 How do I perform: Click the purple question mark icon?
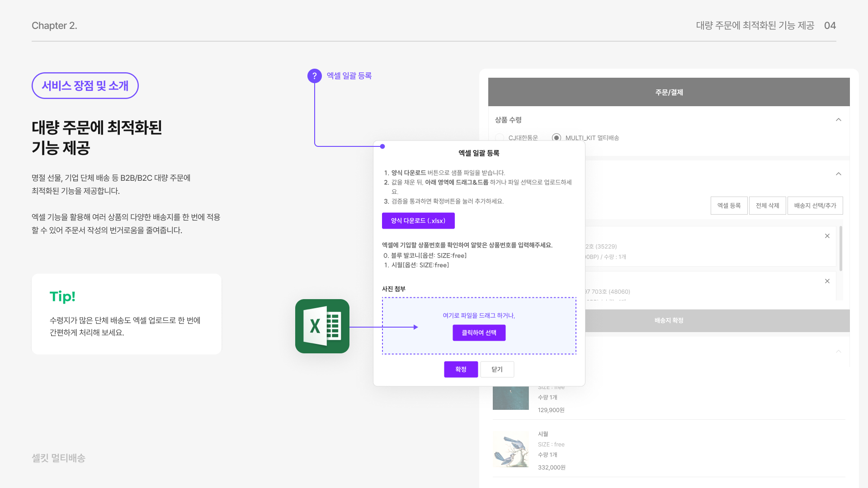(x=315, y=76)
